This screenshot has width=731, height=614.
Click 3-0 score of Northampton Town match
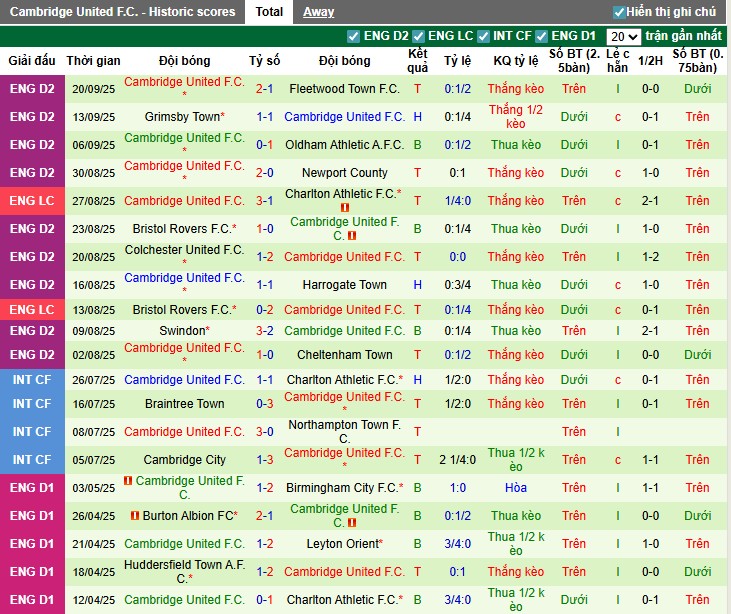264,432
